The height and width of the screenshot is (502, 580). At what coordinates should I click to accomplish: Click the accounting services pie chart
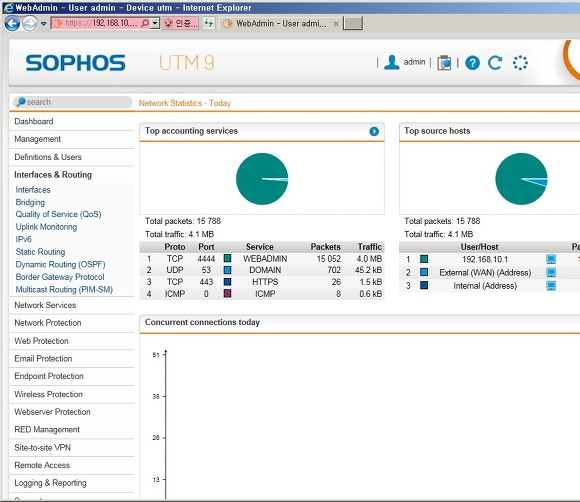[262, 179]
